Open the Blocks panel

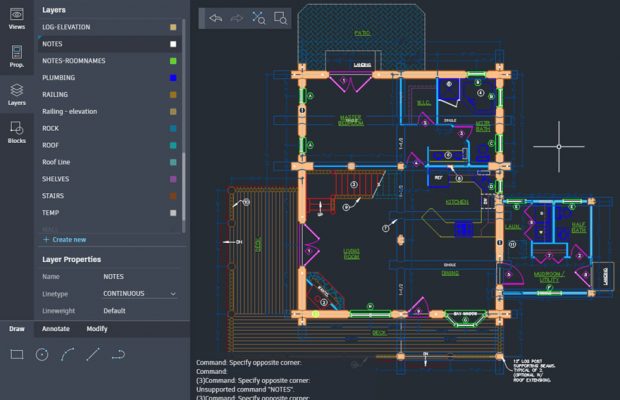(x=17, y=132)
